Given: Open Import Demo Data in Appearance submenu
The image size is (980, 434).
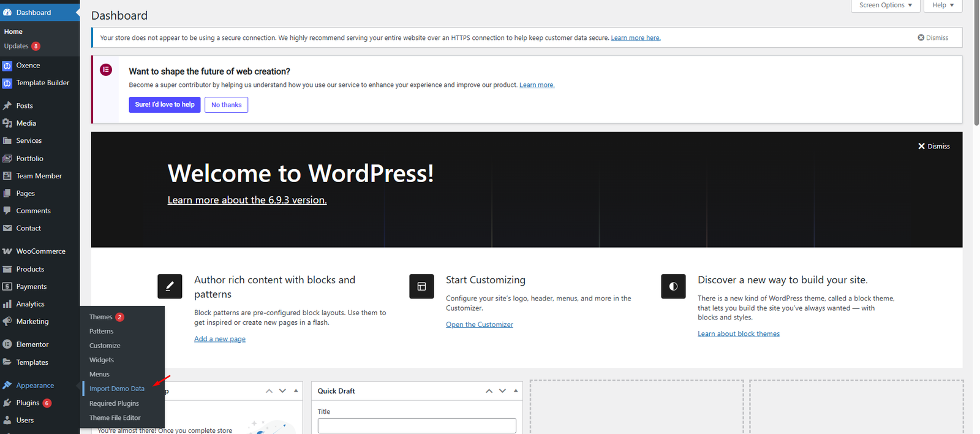Looking at the screenshot, I should click(x=117, y=389).
